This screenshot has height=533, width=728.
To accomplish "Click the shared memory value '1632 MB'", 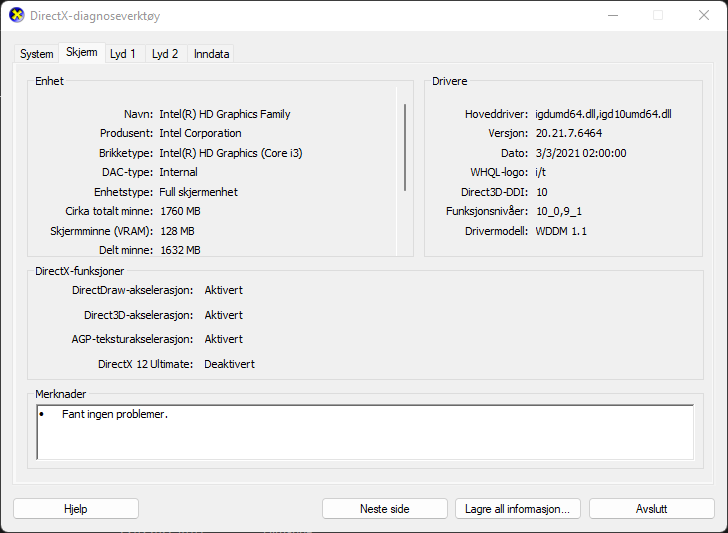I will [x=180, y=250].
